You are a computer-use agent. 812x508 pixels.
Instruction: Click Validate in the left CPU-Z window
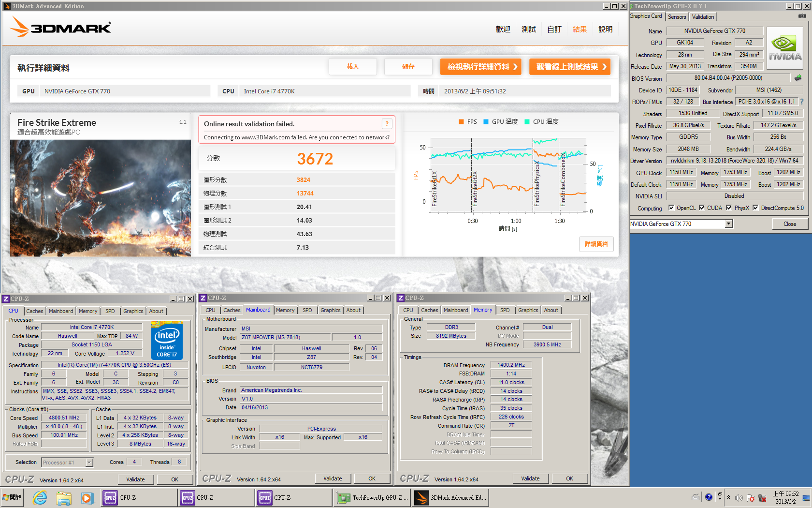point(136,479)
